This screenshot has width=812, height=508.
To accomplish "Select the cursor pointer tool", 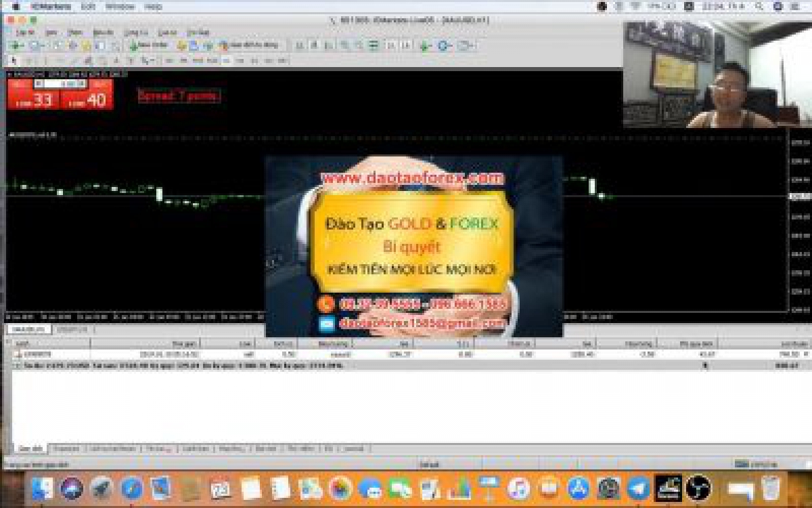I will pyautogui.click(x=14, y=61).
